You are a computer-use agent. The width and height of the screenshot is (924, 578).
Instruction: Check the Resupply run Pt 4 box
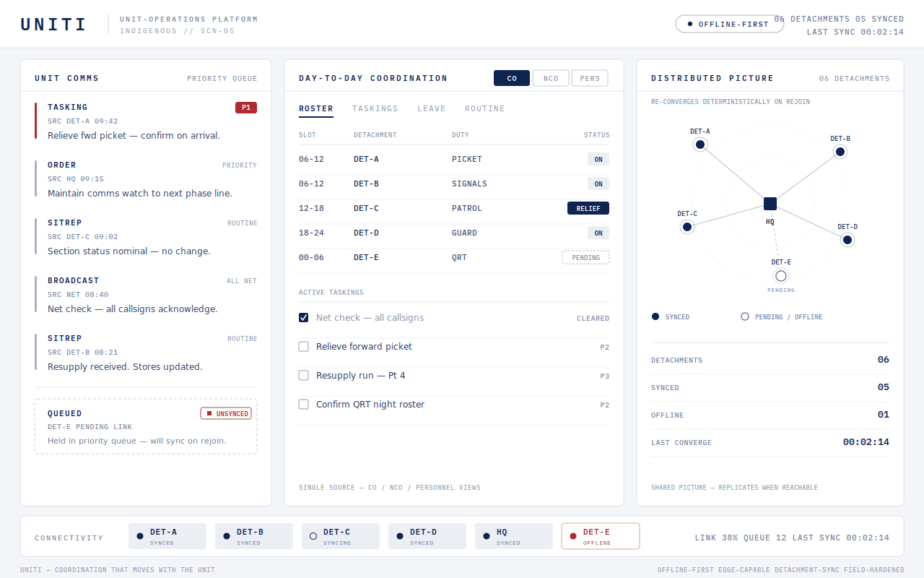[304, 376]
